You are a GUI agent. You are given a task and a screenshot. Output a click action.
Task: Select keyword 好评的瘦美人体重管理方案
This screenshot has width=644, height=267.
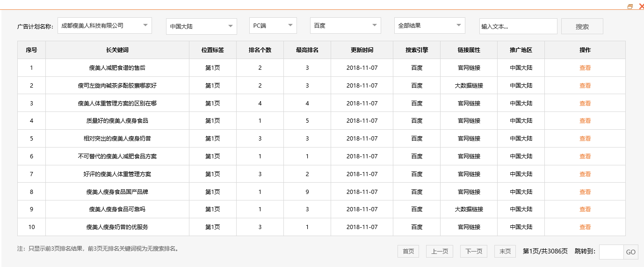pyautogui.click(x=117, y=174)
